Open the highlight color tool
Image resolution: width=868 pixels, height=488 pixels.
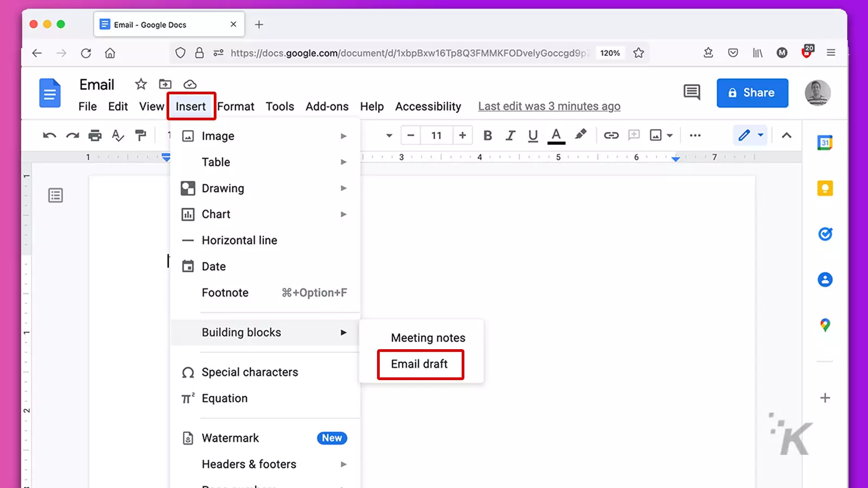click(x=580, y=134)
